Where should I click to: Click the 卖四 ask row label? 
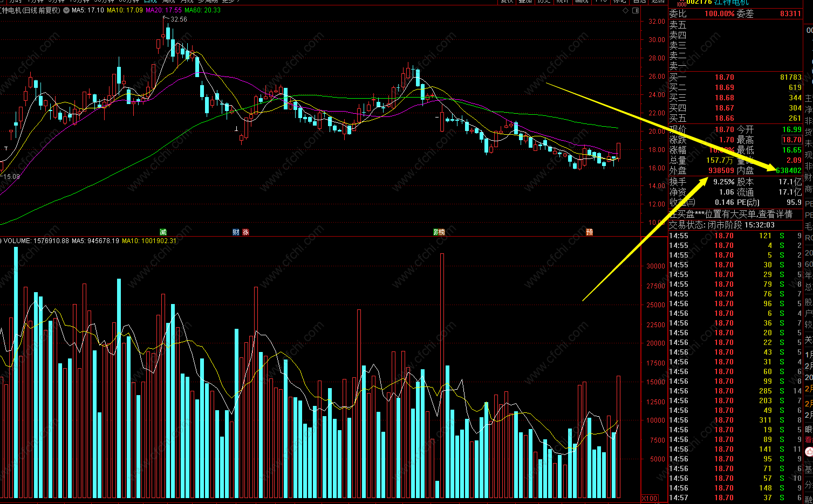tap(678, 35)
